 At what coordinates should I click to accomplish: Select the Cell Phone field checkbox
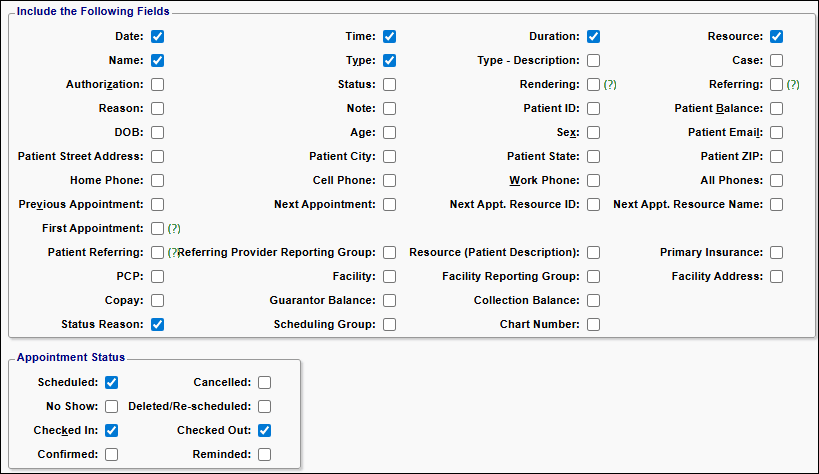[x=389, y=180]
